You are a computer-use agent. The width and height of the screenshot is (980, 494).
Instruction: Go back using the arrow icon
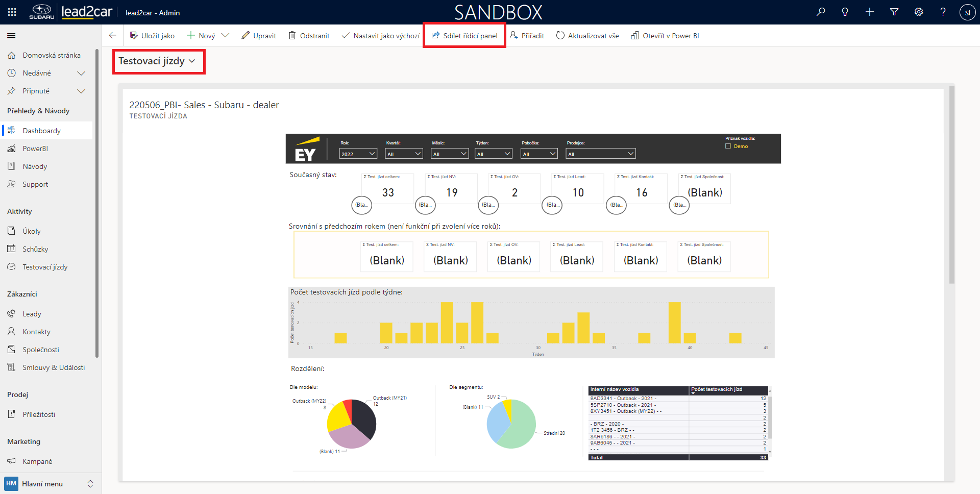(112, 36)
